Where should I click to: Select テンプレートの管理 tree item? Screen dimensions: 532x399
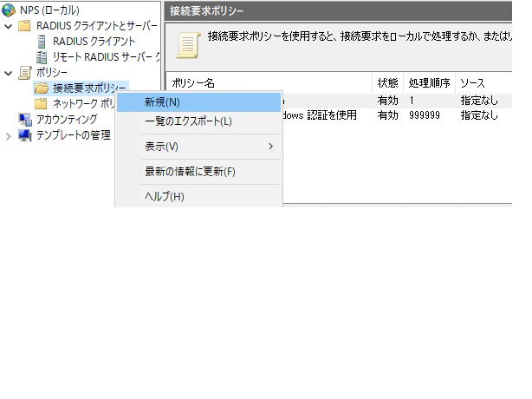coord(74,135)
